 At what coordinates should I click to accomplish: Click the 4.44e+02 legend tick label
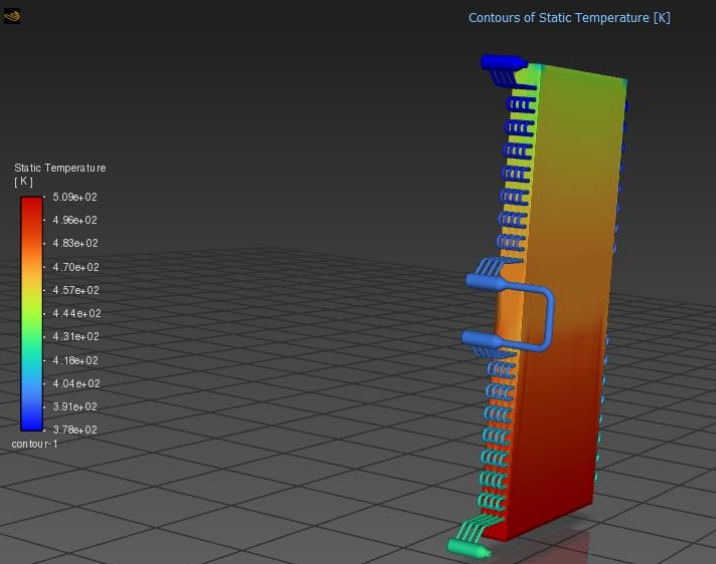pos(76,313)
